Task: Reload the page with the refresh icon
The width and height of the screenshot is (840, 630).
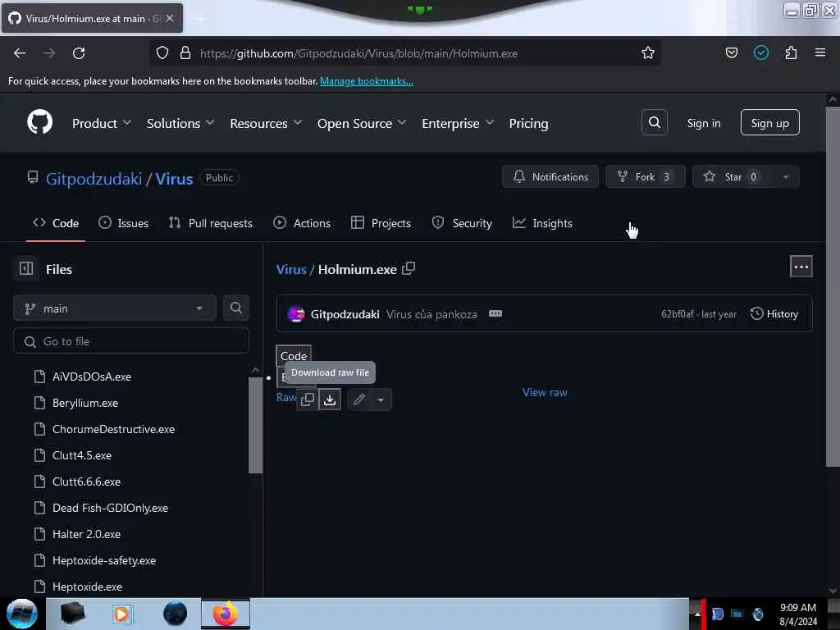Action: 79,53
